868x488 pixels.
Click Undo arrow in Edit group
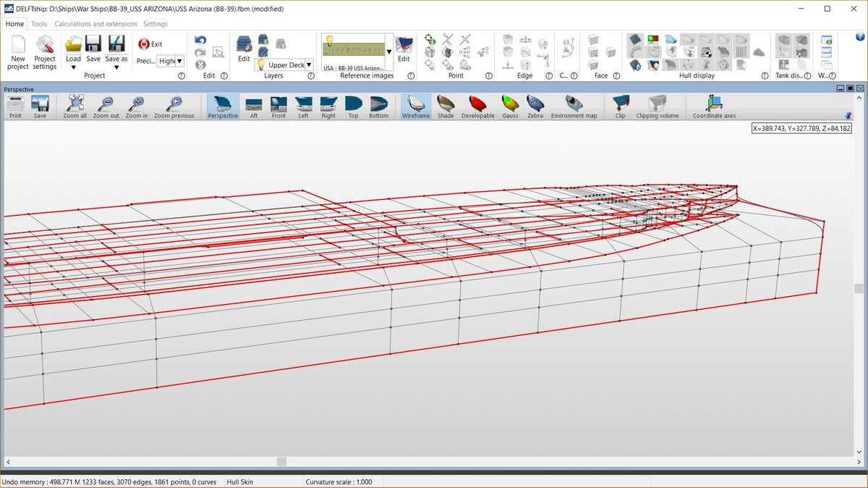coord(201,41)
